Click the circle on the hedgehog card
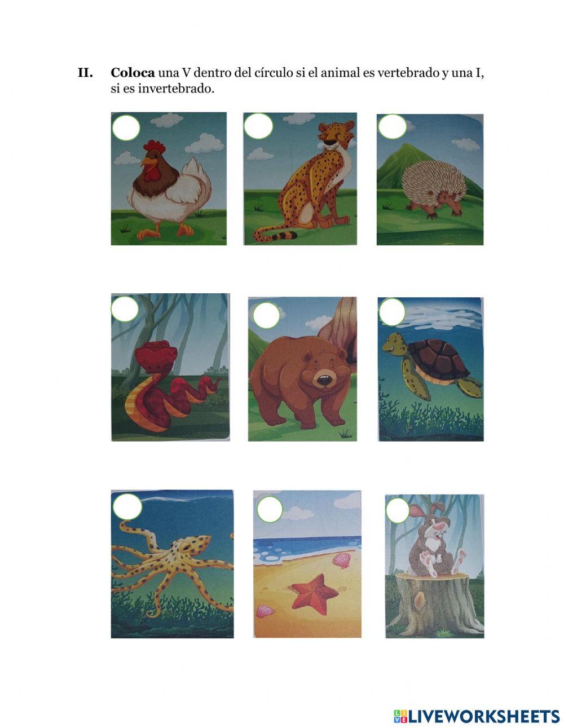The height and width of the screenshot is (728, 564). point(392,127)
